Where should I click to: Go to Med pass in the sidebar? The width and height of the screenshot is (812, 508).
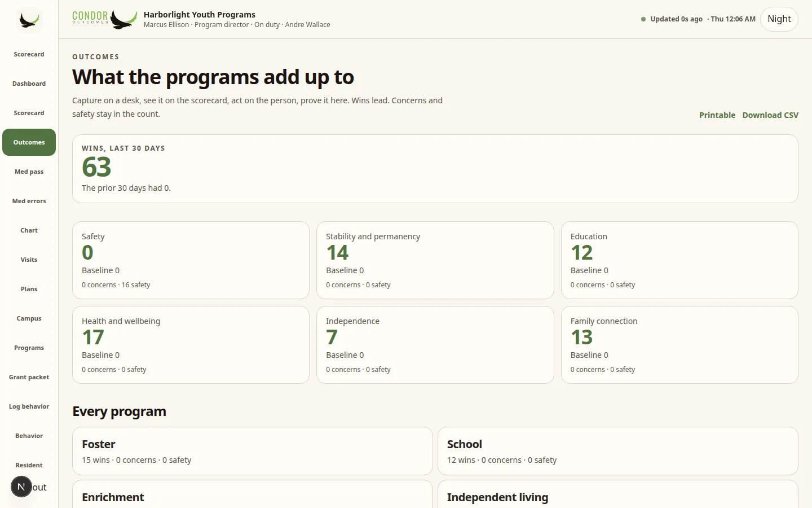pyautogui.click(x=29, y=172)
